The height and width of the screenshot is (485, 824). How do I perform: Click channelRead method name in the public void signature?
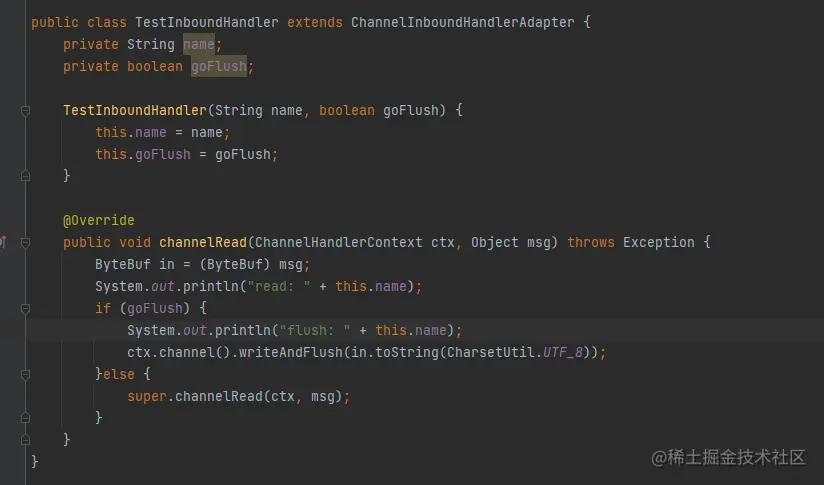click(x=203, y=242)
